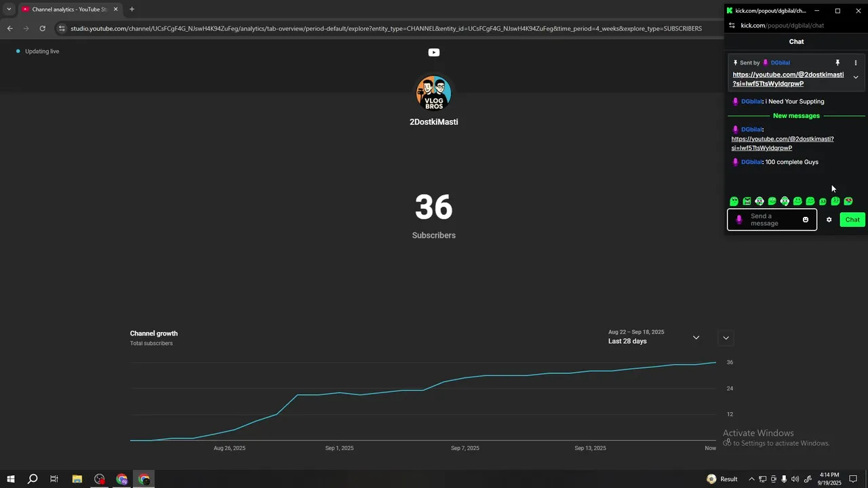The image size is (868, 488).
Task: Insert the first green Kick emote
Action: (734, 201)
